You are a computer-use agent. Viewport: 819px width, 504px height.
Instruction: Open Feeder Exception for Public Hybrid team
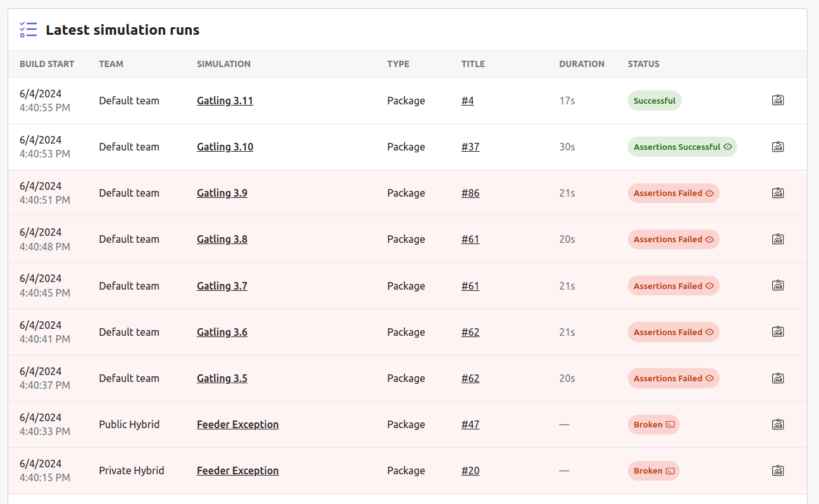click(x=238, y=424)
